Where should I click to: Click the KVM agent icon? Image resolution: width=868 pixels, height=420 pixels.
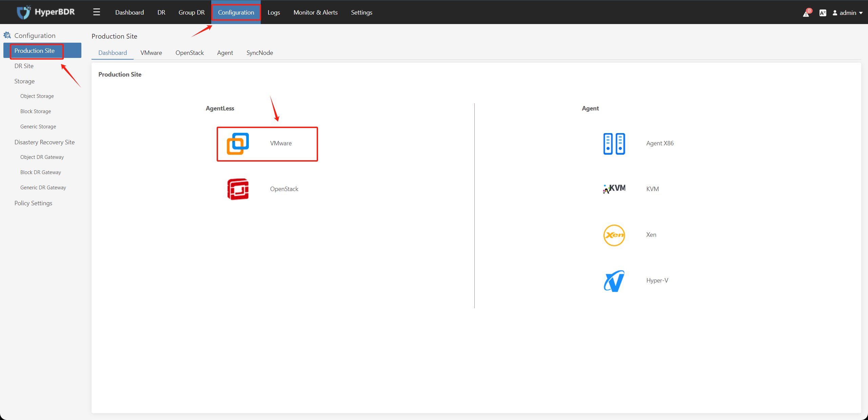(613, 189)
